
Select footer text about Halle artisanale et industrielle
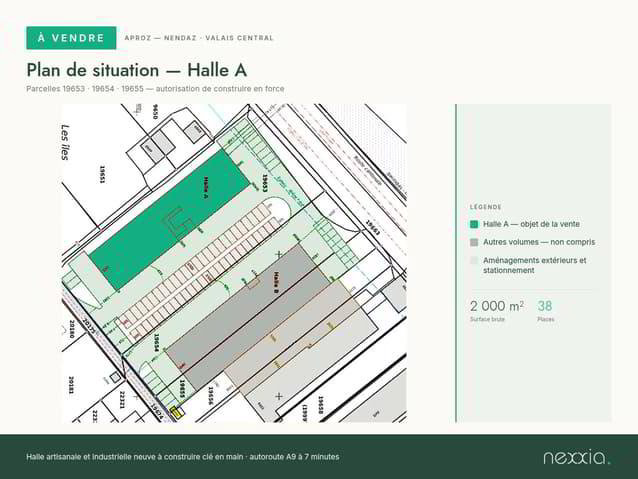183,457
